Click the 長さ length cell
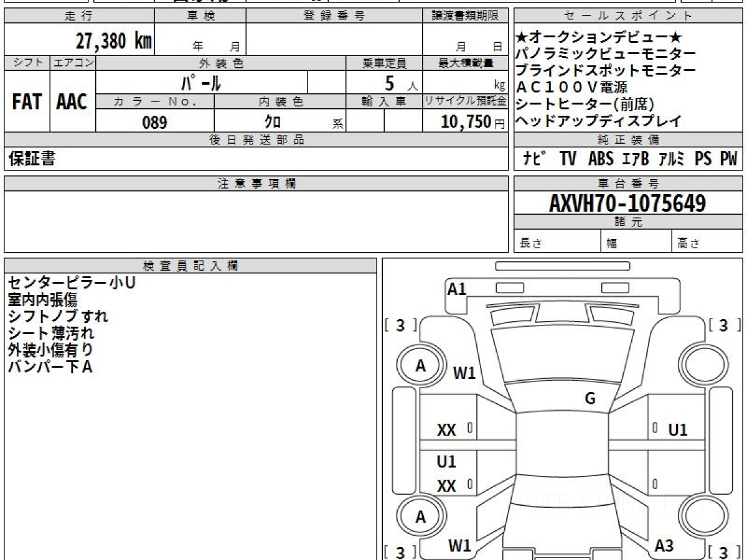The width and height of the screenshot is (747, 560). click(x=557, y=241)
